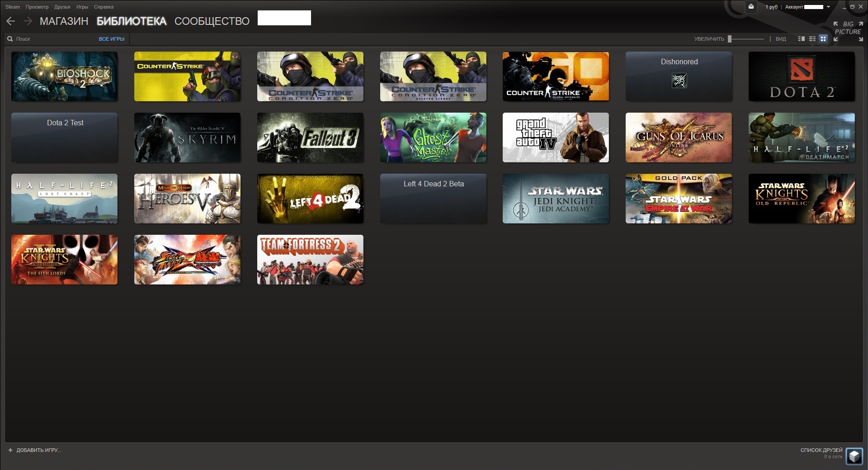Select the Heroes V tile
Image resolution: width=868 pixels, height=470 pixels.
coord(187,198)
